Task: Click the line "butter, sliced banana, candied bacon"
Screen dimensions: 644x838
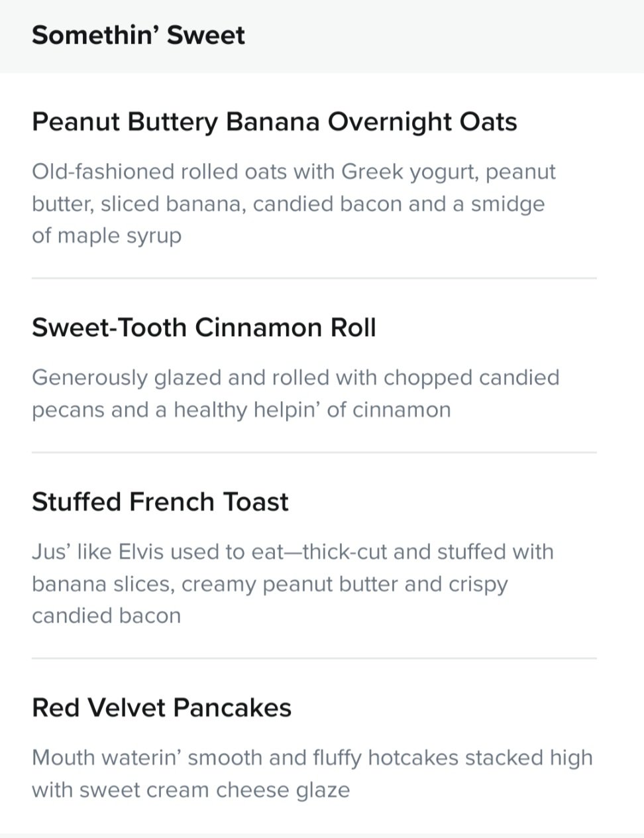Action: click(288, 204)
